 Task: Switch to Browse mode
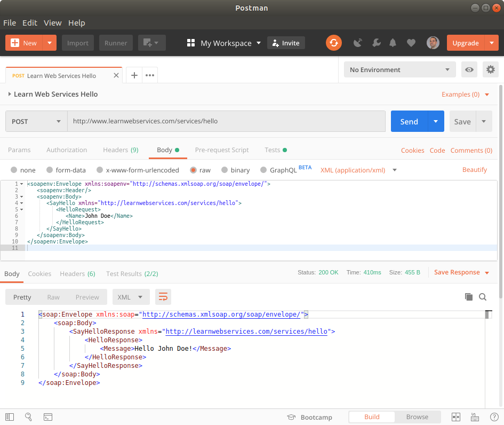coord(417,417)
